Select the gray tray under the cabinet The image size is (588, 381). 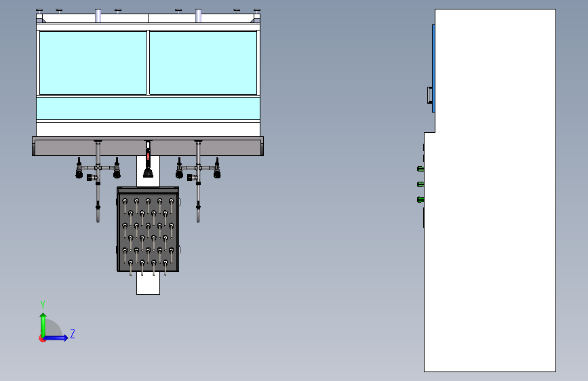(148, 146)
